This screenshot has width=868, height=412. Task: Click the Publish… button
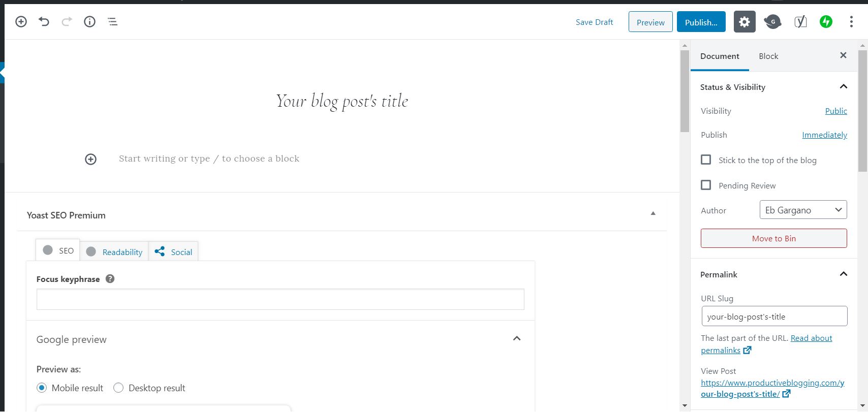[701, 22]
